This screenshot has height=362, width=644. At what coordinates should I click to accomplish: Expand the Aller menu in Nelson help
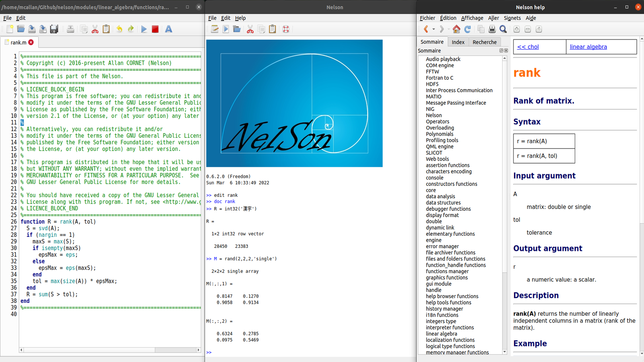click(493, 18)
